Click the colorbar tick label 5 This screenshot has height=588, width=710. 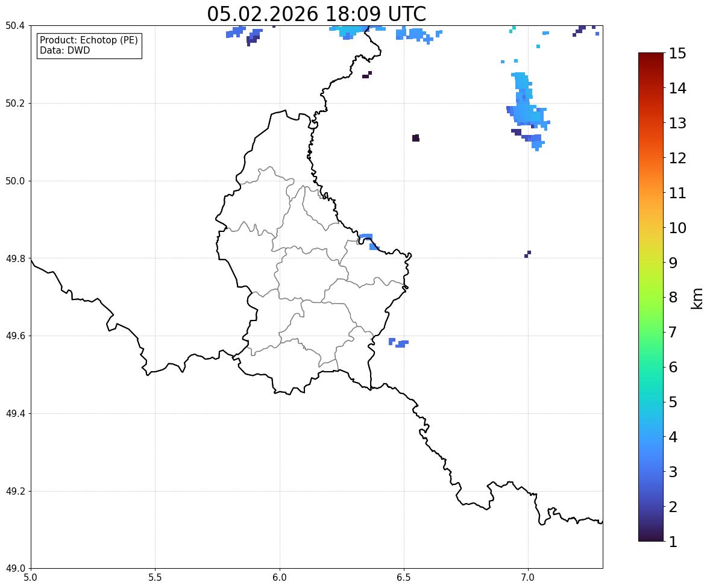[x=673, y=402]
